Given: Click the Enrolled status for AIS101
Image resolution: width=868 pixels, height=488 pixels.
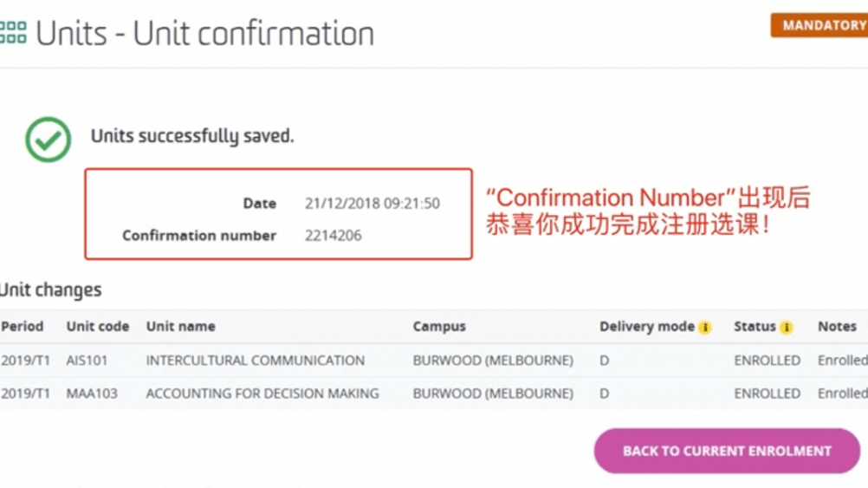Looking at the screenshot, I should [x=767, y=361].
